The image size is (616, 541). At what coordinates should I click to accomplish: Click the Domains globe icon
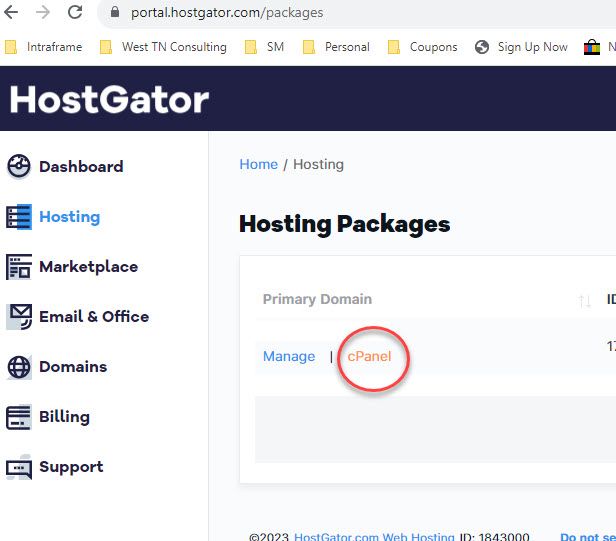[18, 367]
